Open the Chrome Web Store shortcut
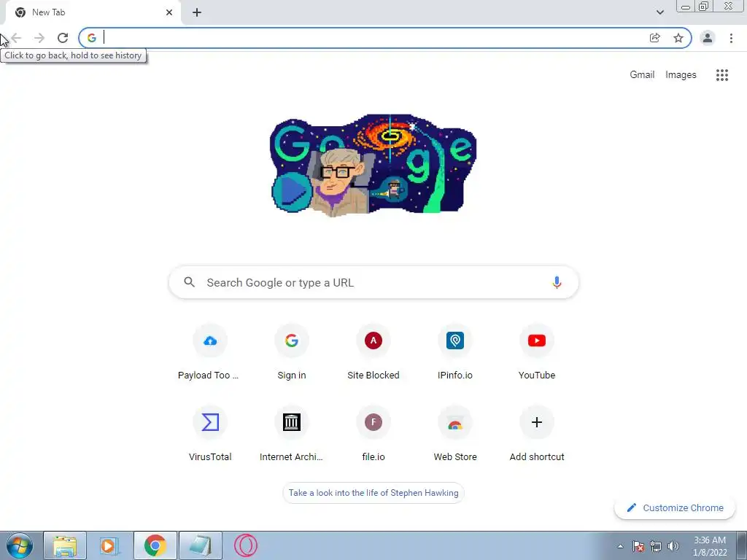 [455, 435]
